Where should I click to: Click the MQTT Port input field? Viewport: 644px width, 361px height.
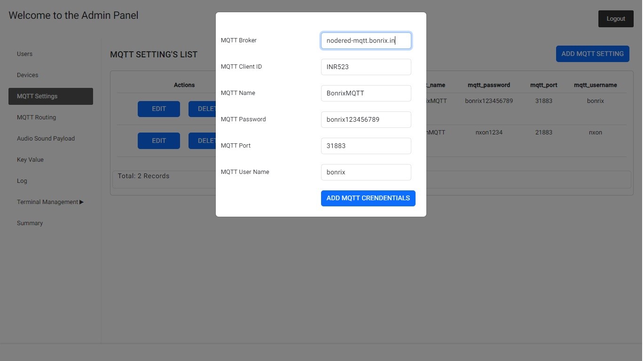point(366,146)
